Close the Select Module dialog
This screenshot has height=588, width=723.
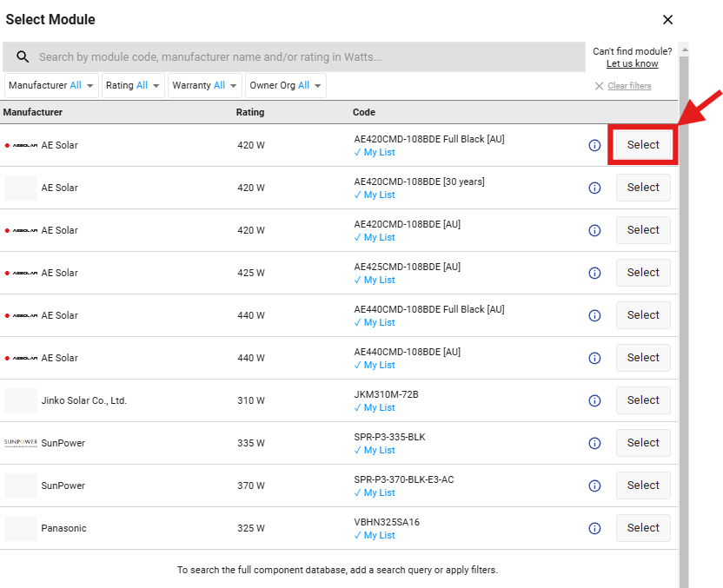[667, 20]
